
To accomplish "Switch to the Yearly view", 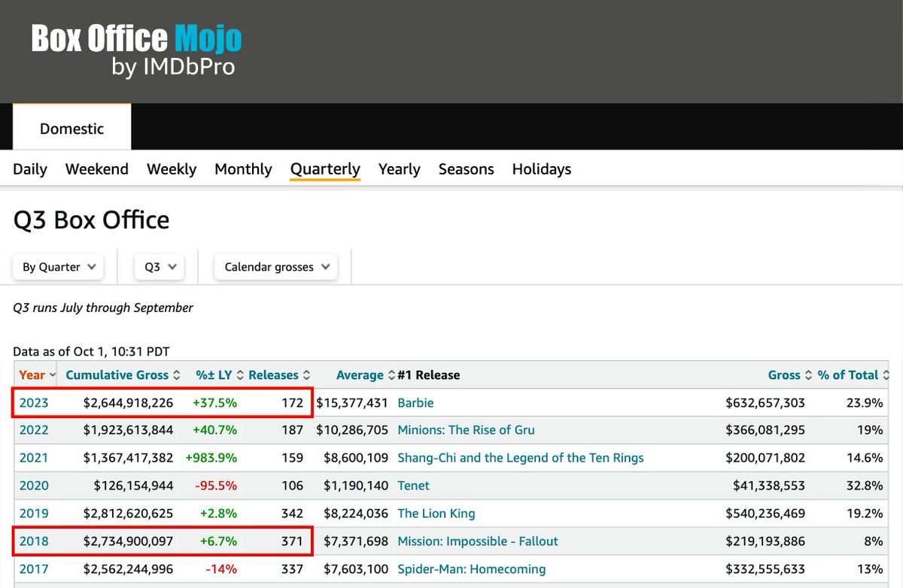I will (x=399, y=169).
